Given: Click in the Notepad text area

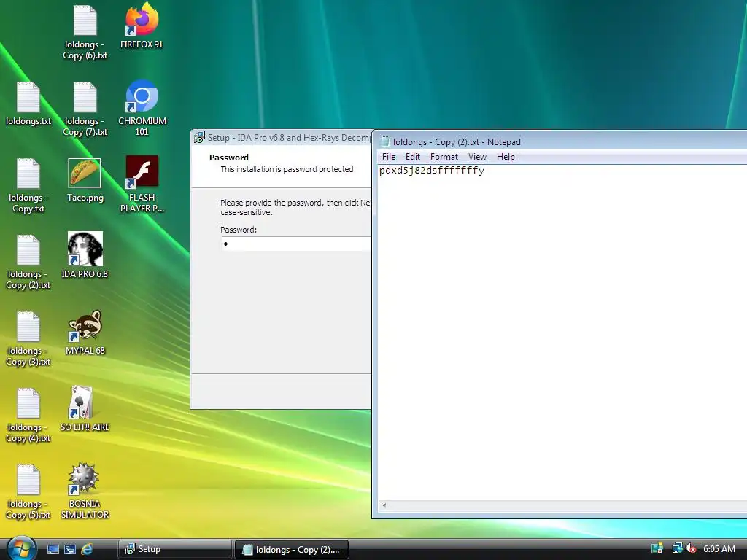Looking at the screenshot, I should click(x=562, y=333).
